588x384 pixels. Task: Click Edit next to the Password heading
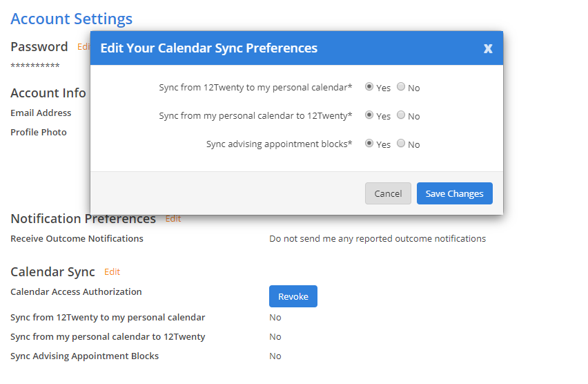[x=84, y=47]
